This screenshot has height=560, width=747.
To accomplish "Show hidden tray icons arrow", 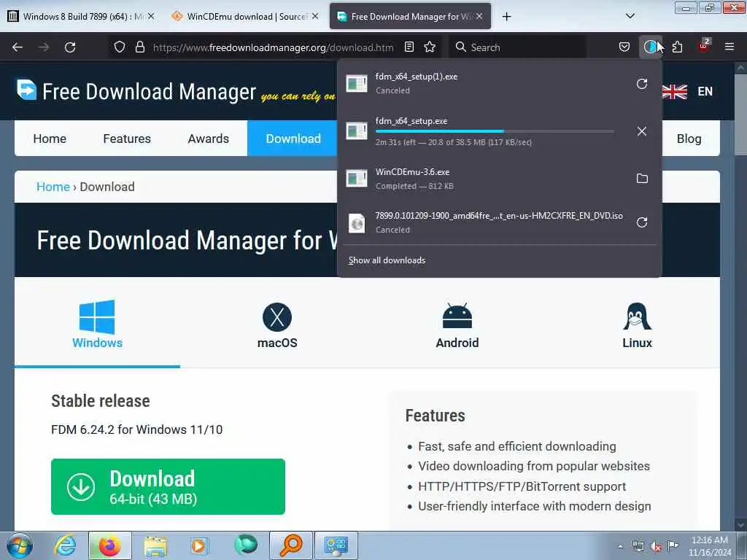I will [x=620, y=546].
